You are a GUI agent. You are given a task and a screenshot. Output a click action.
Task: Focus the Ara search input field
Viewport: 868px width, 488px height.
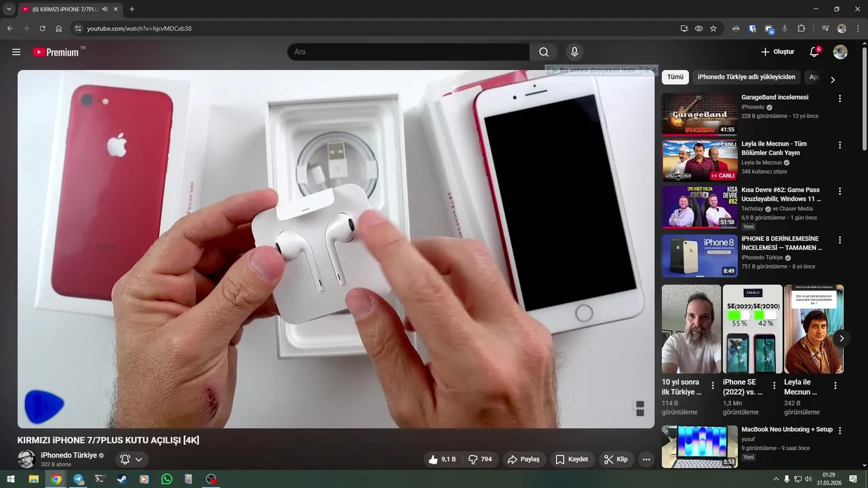click(x=408, y=52)
